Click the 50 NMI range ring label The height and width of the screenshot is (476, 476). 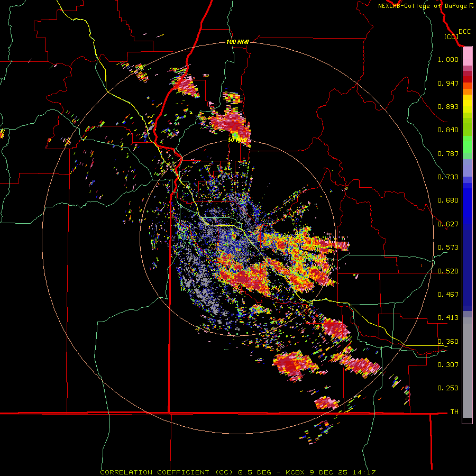click(237, 140)
